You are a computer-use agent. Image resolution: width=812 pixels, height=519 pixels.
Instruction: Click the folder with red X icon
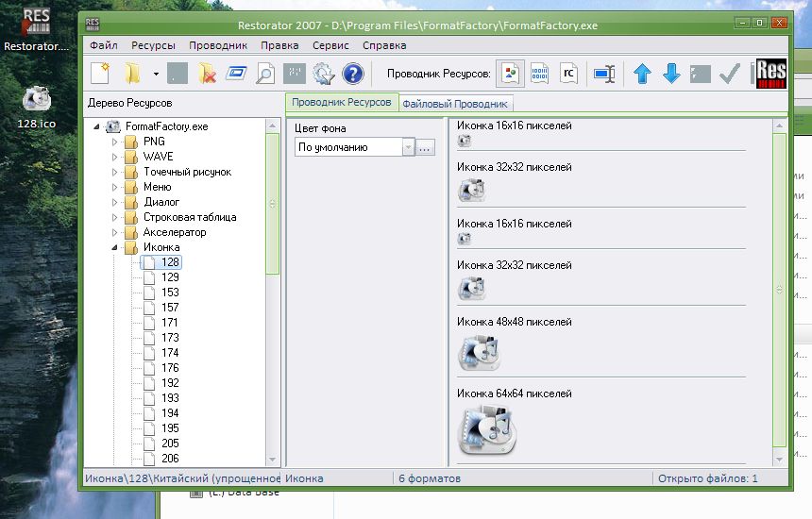[208, 74]
